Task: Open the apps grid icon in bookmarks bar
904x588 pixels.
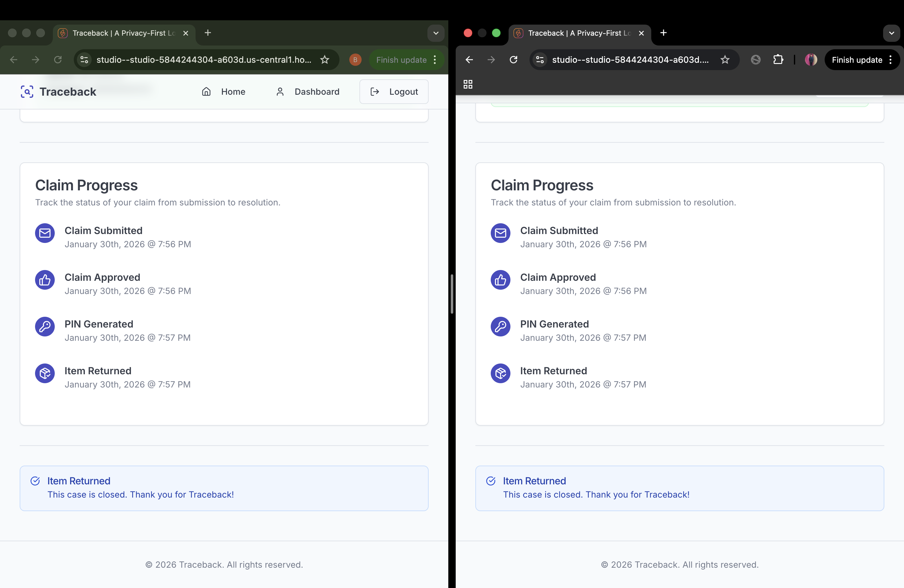Action: (x=468, y=84)
